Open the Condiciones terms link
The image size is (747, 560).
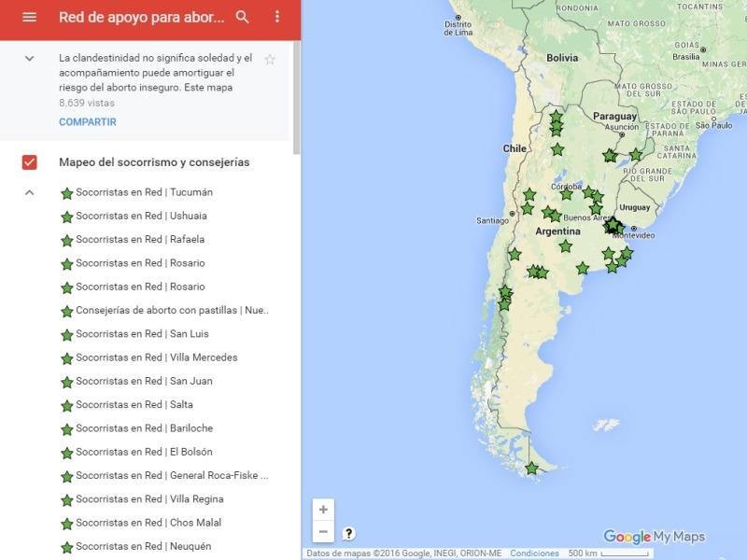point(534,553)
